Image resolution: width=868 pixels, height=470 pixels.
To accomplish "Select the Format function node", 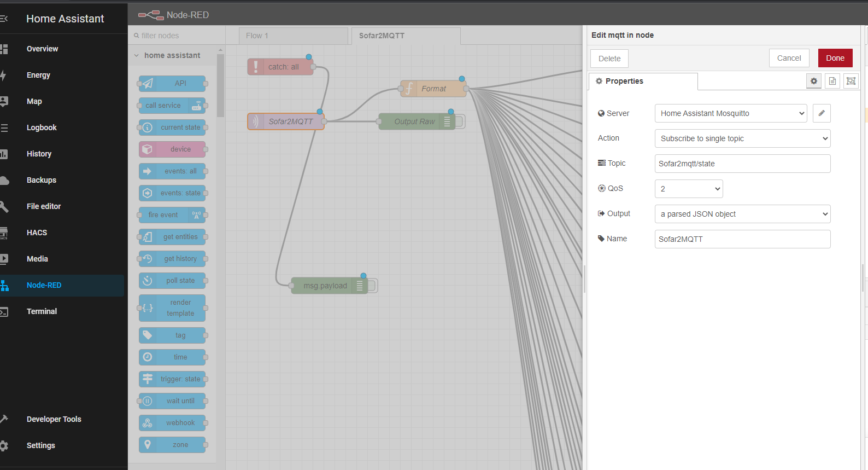I will 433,89.
